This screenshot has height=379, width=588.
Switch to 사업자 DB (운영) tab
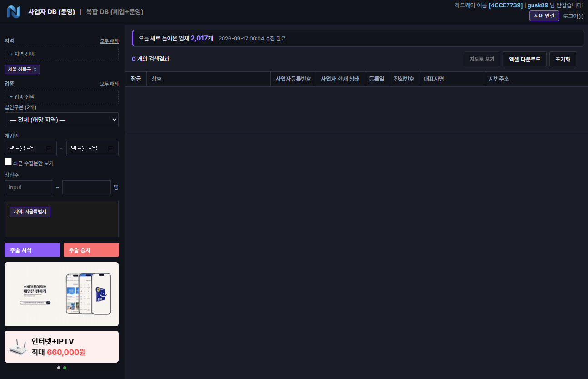pos(51,12)
